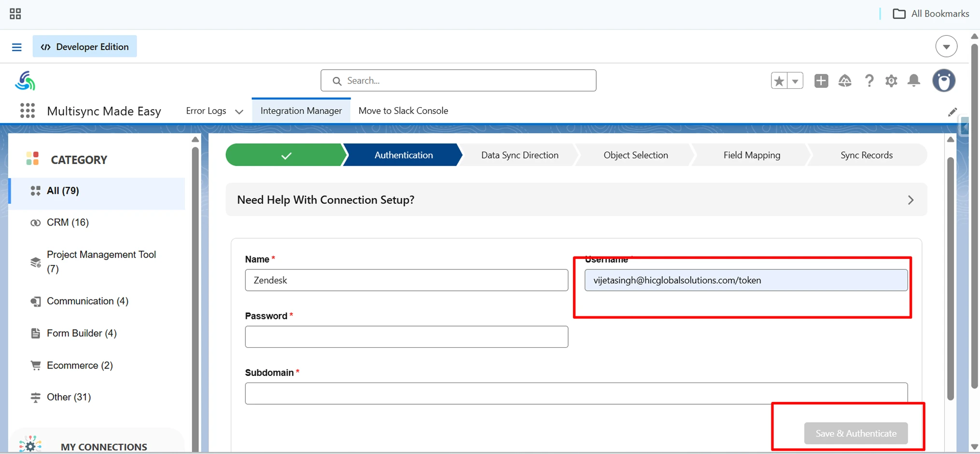Image resolution: width=980 pixels, height=454 pixels.
Task: Click the colorful CATEGORY squares icon
Action: 32,158
